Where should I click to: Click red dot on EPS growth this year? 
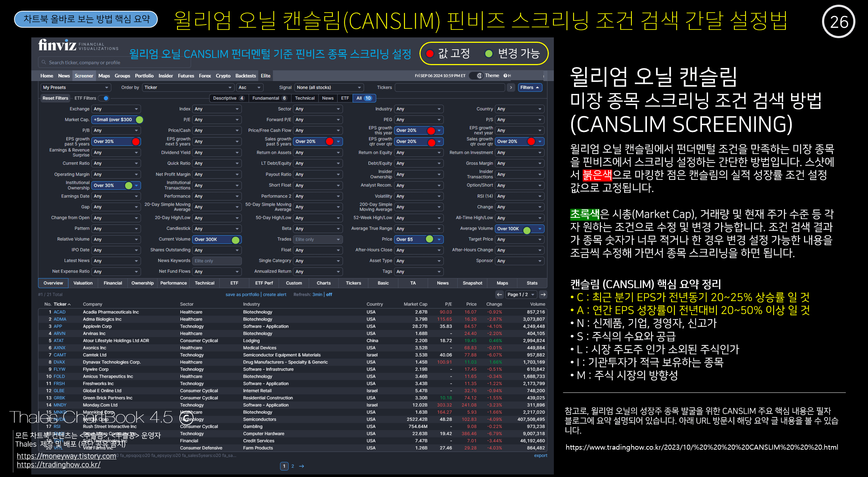(x=431, y=131)
